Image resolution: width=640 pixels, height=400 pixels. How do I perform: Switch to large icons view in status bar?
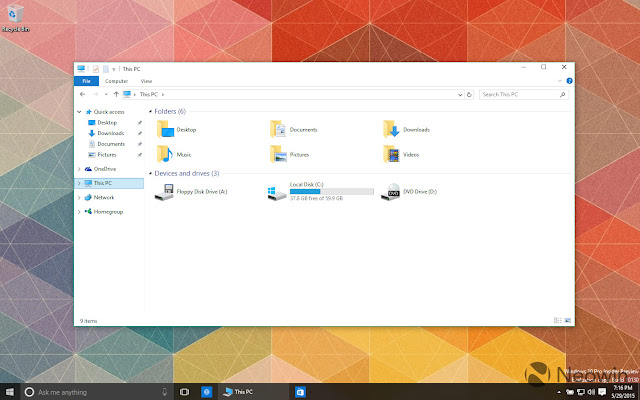[x=568, y=321]
